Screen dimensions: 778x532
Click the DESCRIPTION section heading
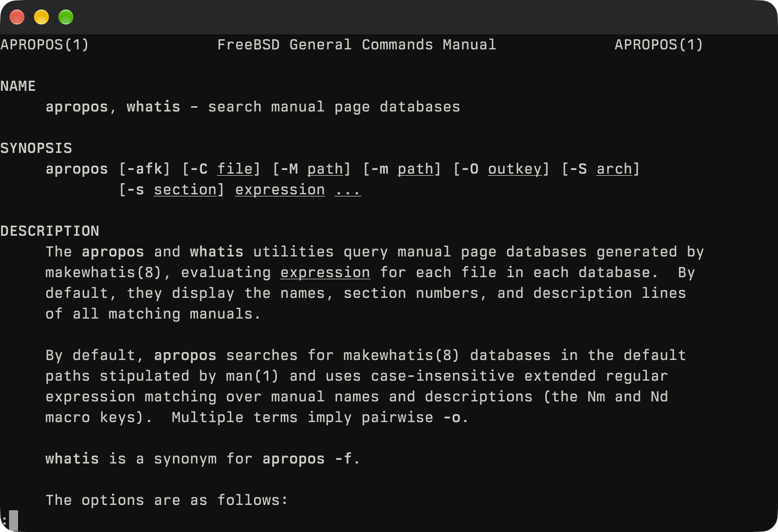(50, 231)
